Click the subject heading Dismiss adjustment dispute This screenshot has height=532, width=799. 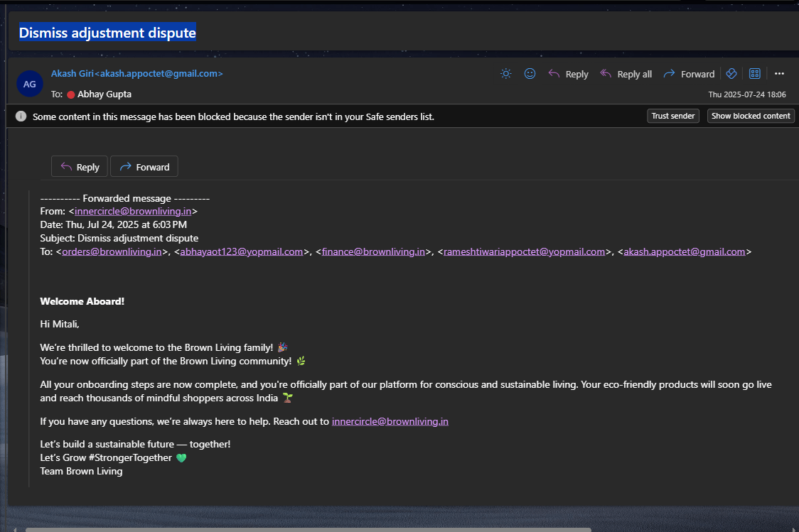tap(107, 33)
